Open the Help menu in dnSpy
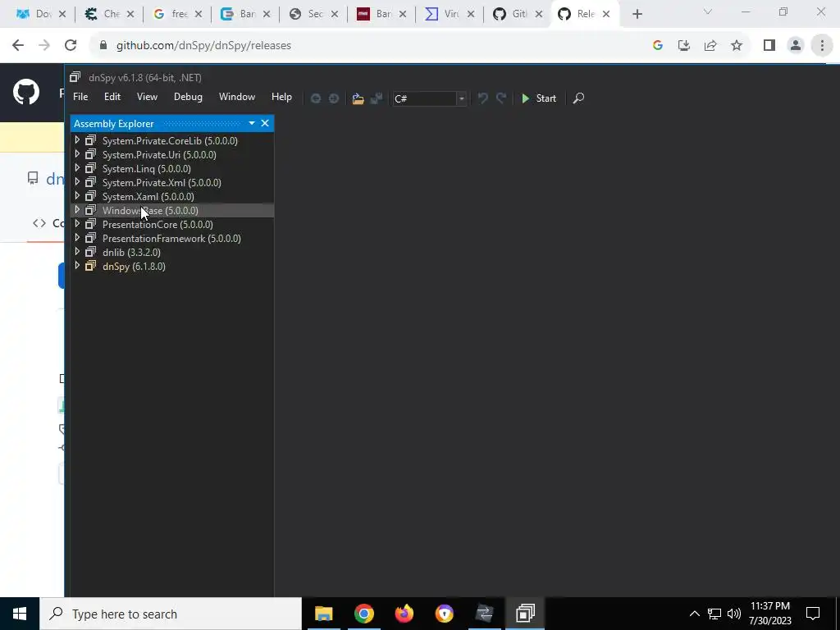This screenshot has width=840, height=630. 281,97
